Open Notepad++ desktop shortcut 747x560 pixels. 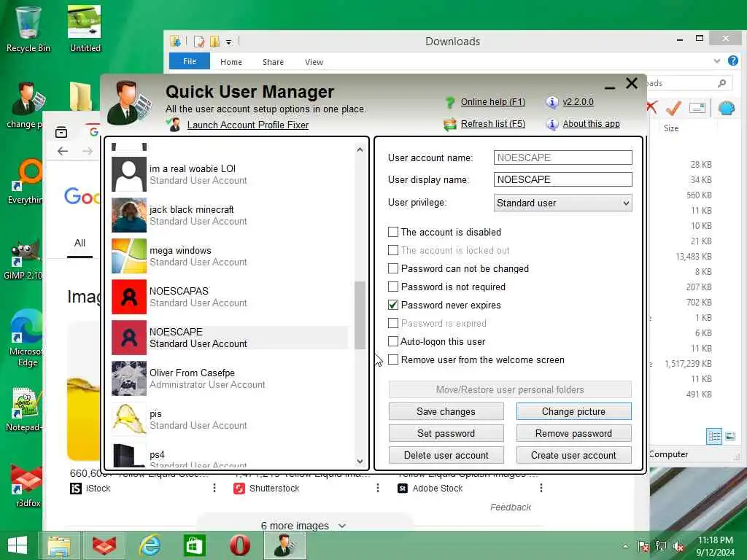pos(24,410)
